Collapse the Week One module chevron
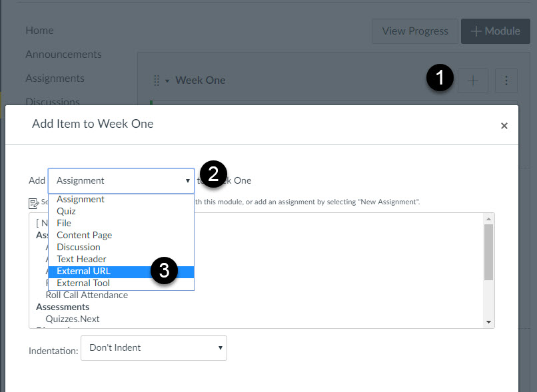 pyautogui.click(x=169, y=80)
